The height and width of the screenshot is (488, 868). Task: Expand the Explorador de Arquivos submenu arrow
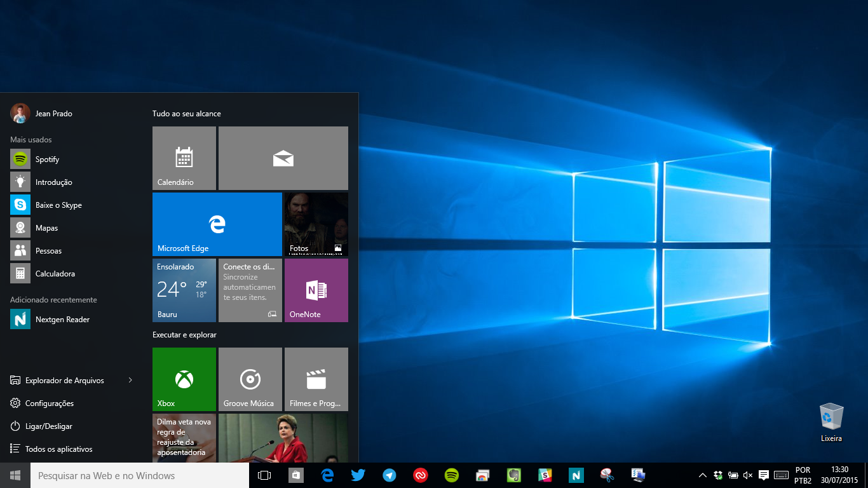point(130,380)
